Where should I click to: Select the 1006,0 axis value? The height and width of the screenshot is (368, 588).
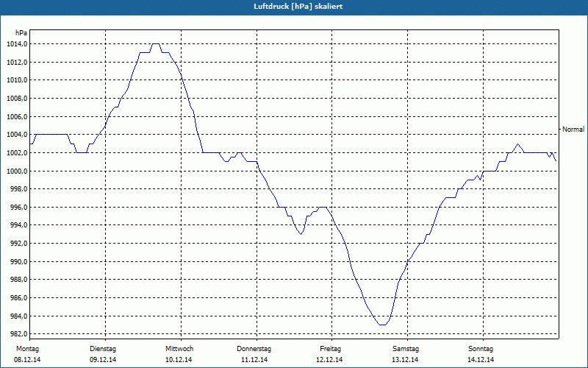tap(17, 116)
